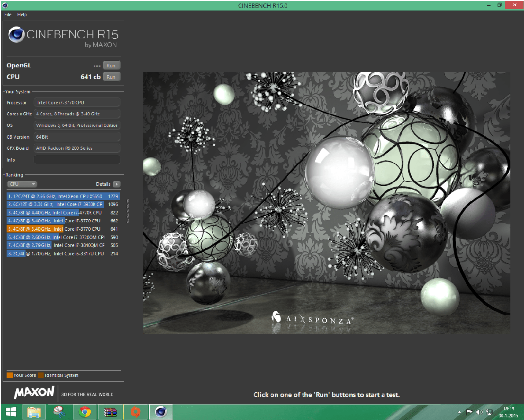This screenshot has height=420, width=524.
Task: Select ranking row Core i7-3720QM 590
Action: click(x=63, y=237)
